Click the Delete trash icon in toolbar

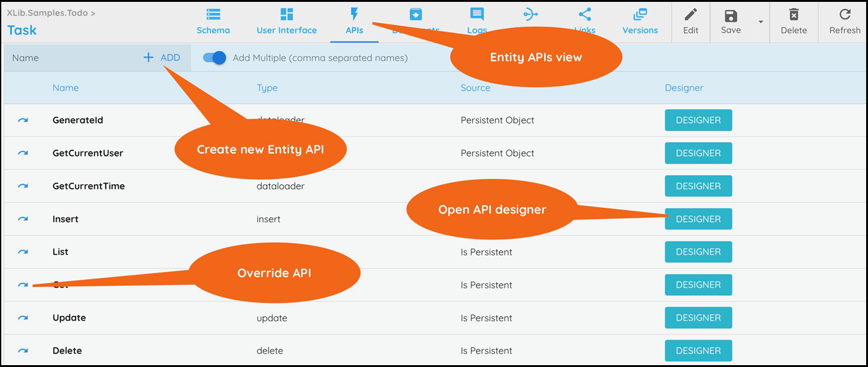pos(794,16)
